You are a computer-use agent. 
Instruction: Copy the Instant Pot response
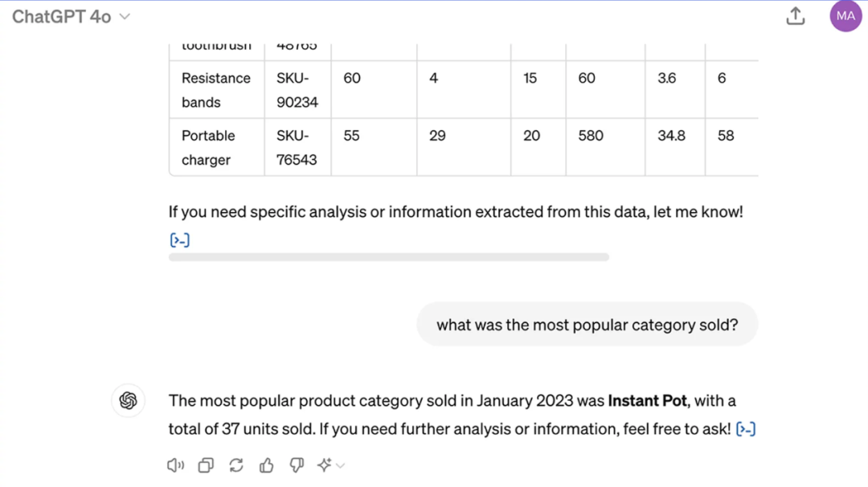click(x=206, y=465)
